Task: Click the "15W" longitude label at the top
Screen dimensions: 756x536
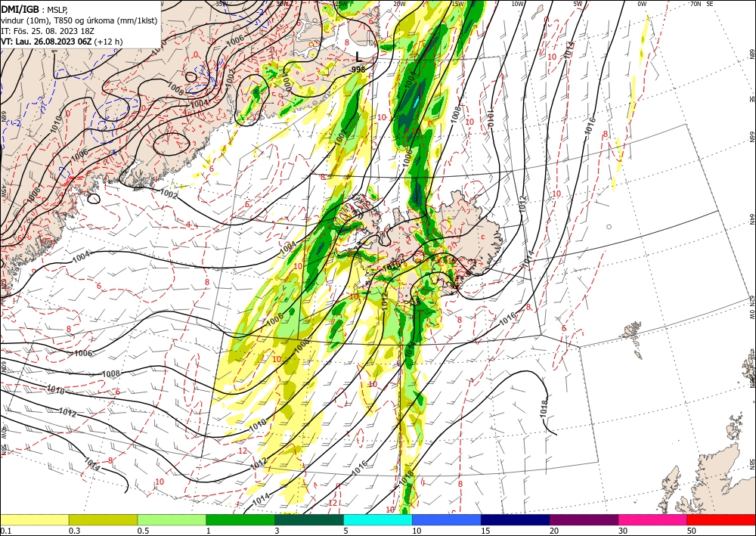Action: point(458,4)
